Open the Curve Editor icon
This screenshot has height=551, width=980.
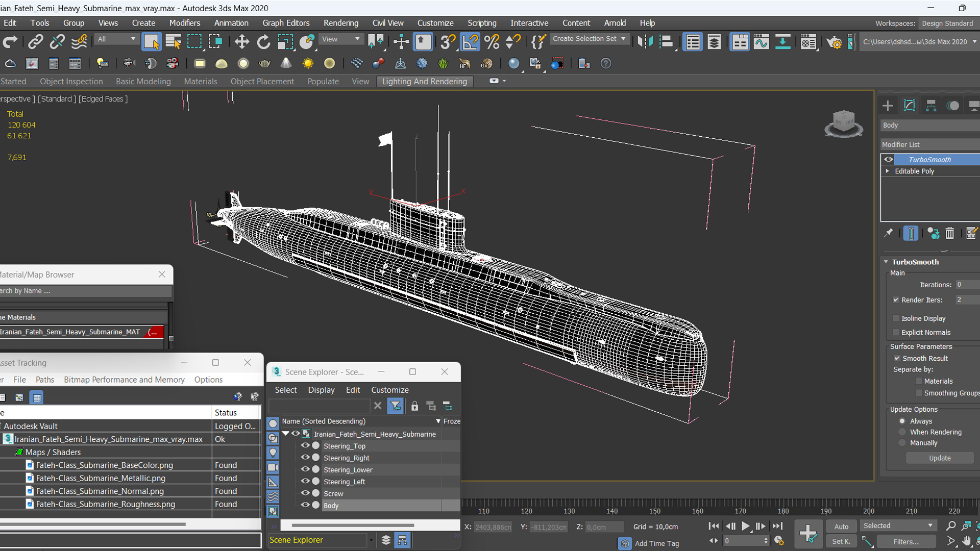[x=761, y=42]
